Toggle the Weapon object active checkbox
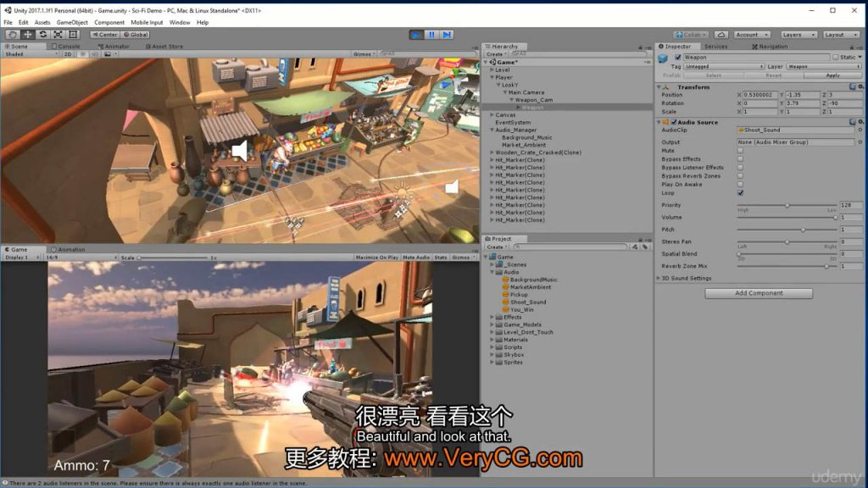Image resolution: width=868 pixels, height=488 pixels. [677, 58]
